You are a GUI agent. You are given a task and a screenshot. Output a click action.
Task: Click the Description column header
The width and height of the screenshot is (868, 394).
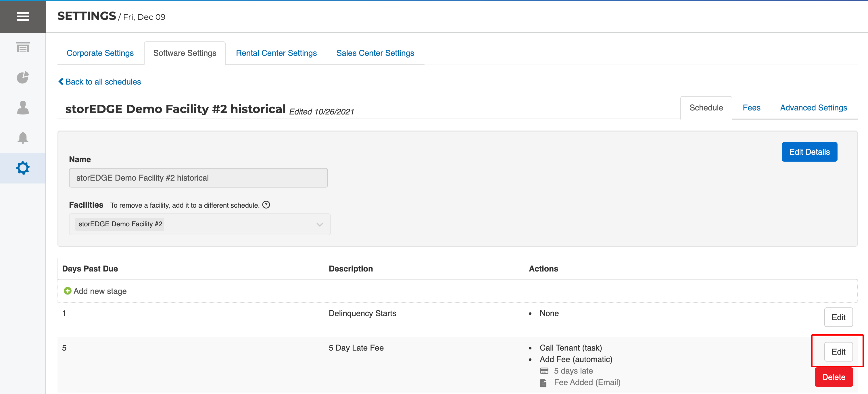coord(351,269)
